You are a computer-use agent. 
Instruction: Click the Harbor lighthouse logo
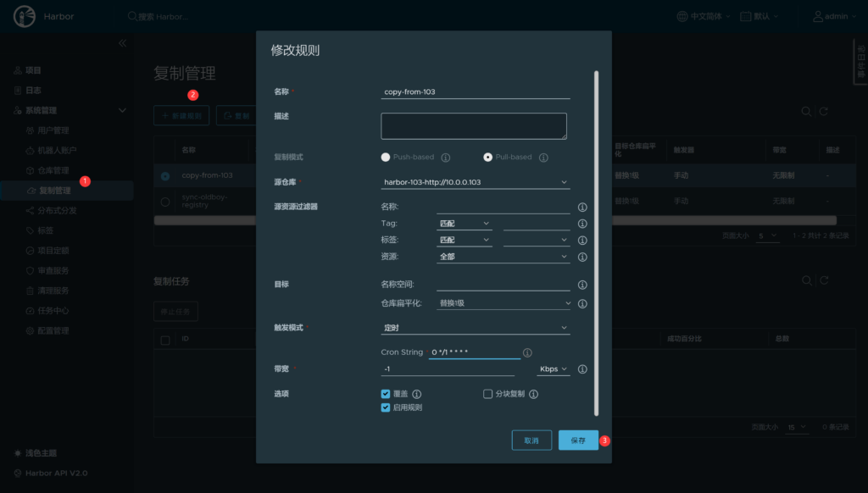click(25, 16)
